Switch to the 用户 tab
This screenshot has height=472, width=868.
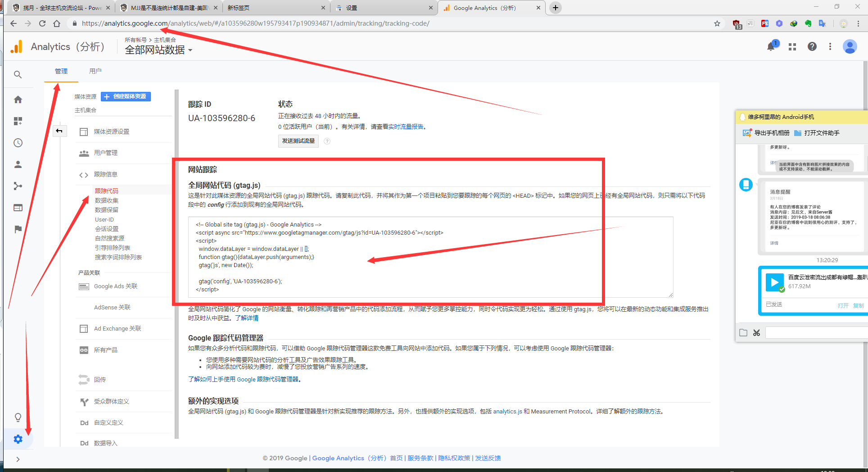(x=95, y=71)
